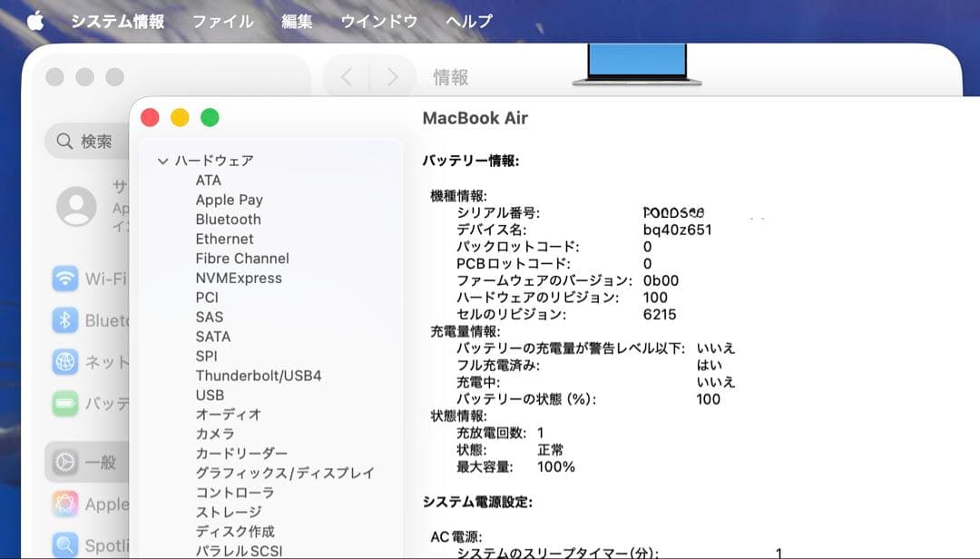
Task: Select the Wi-Fi icon in settings sidebar
Action: (x=66, y=279)
